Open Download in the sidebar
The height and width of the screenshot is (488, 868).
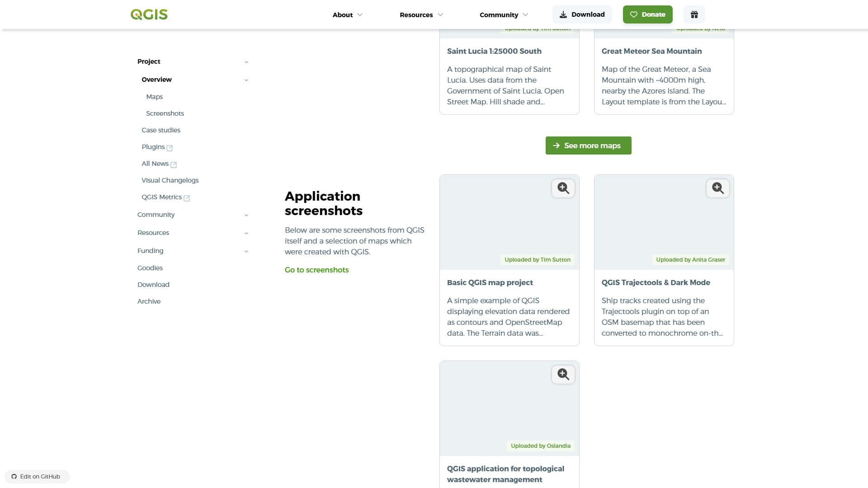pos(153,285)
